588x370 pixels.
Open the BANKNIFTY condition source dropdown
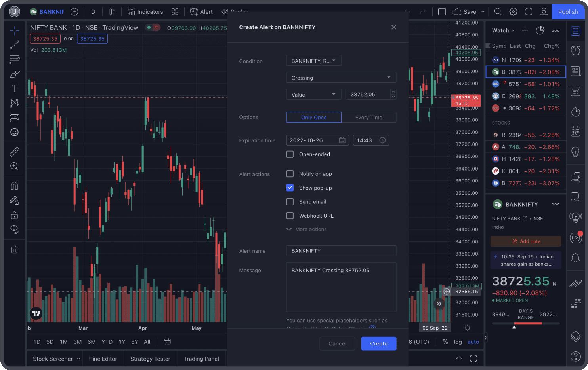[x=313, y=61]
